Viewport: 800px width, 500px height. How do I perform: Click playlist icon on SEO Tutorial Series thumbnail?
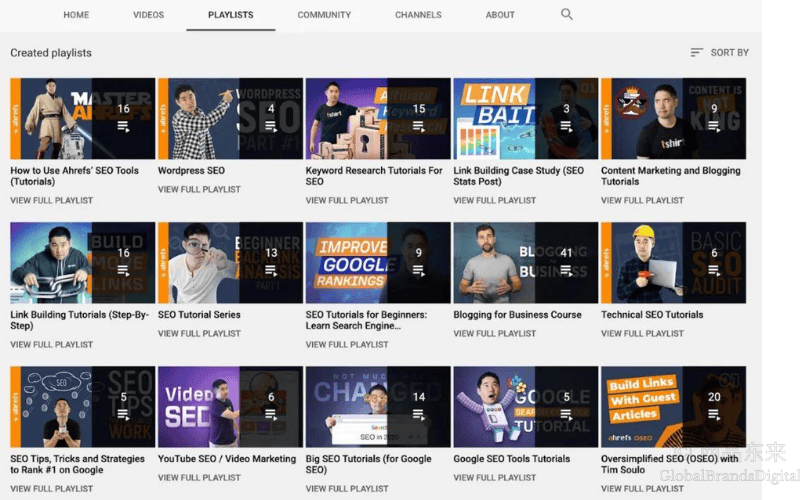pyautogui.click(x=271, y=270)
